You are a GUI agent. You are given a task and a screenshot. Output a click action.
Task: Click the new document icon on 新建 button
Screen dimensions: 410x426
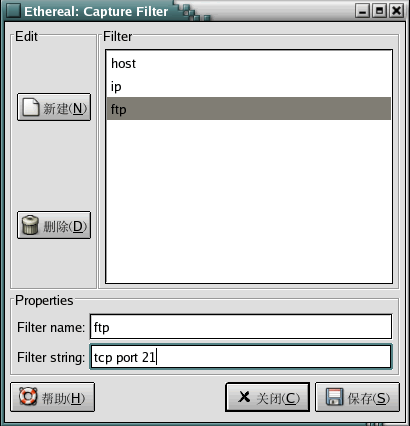pyautogui.click(x=31, y=107)
